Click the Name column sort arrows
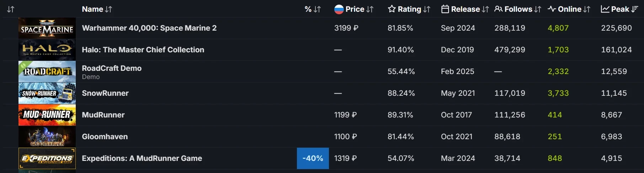The width and height of the screenshot is (644, 173). 108,9
